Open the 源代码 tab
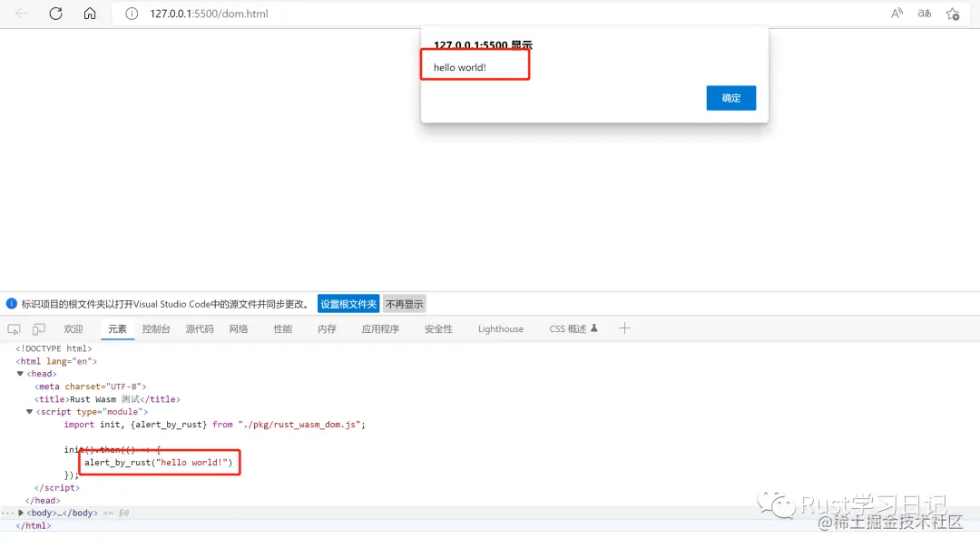The height and width of the screenshot is (548, 980). point(200,329)
